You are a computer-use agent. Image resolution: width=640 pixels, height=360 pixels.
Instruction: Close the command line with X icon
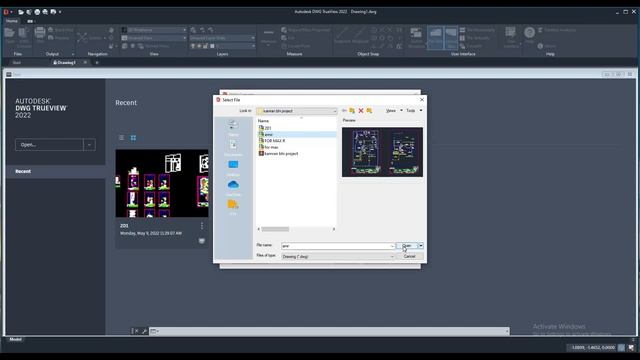(136, 331)
